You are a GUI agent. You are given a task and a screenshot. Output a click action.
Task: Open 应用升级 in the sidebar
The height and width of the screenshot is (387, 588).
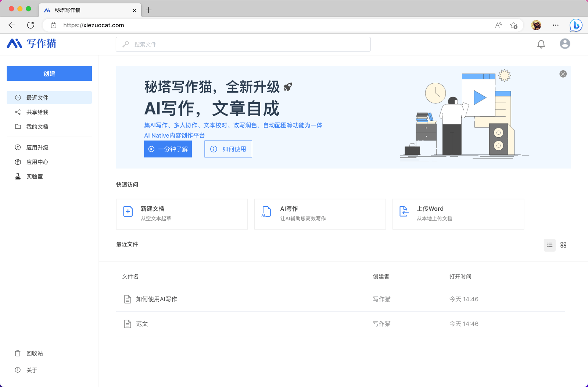click(x=49, y=148)
